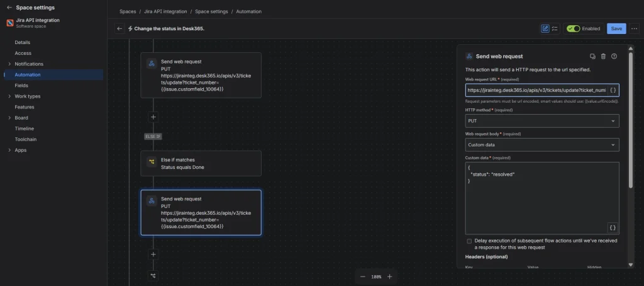Screen dimensions: 644x286
Task: Check Delay execution of subsequent flow actions
Action: pos(469,241)
